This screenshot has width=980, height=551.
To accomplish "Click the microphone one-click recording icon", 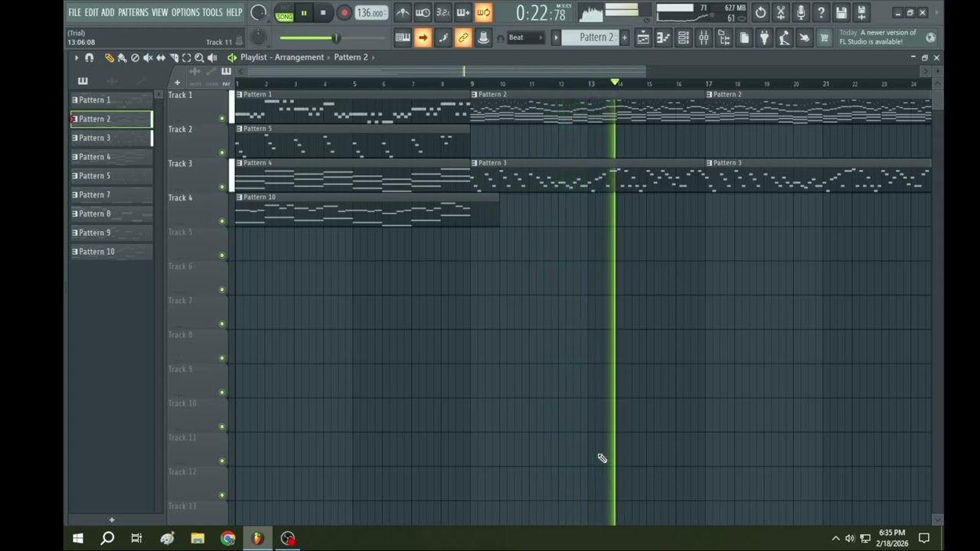I will click(801, 12).
